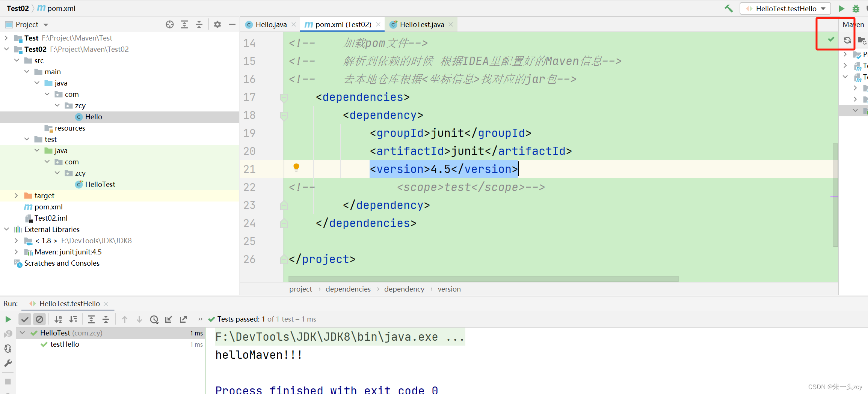Import tests from file

[169, 319]
